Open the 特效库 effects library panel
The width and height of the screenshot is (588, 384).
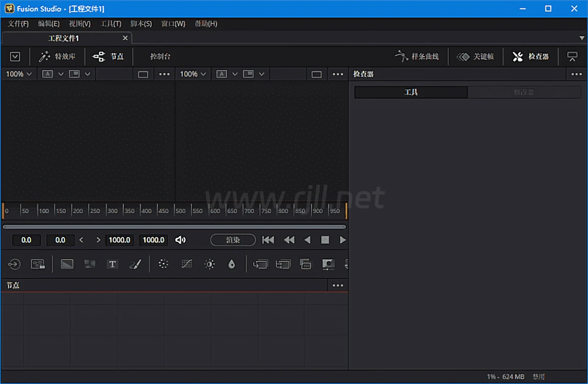[57, 56]
